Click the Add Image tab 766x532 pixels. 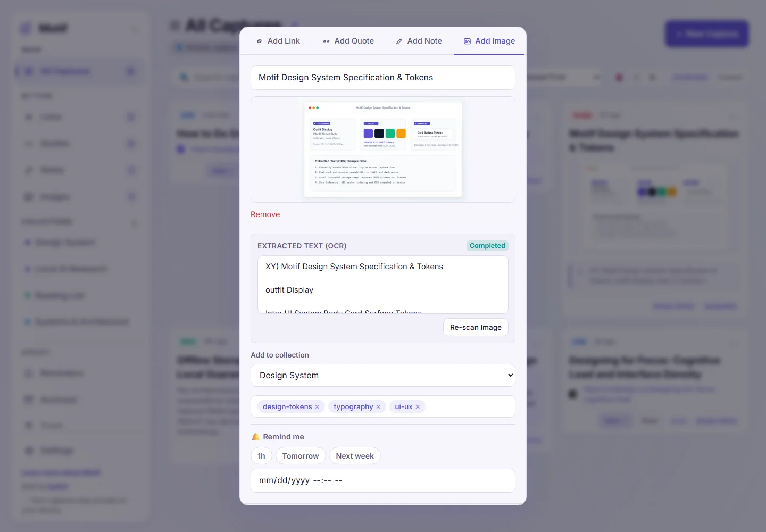pyautogui.click(x=489, y=41)
